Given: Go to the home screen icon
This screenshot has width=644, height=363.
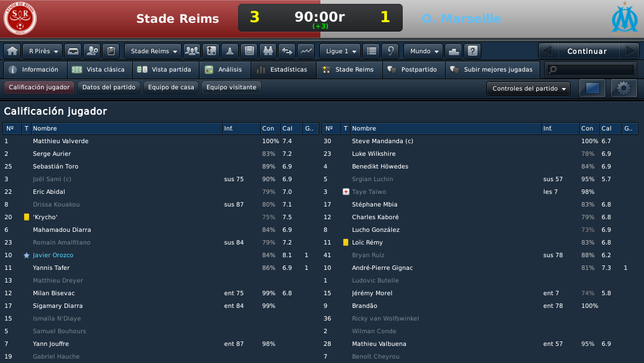Looking at the screenshot, I should pos(12,51).
